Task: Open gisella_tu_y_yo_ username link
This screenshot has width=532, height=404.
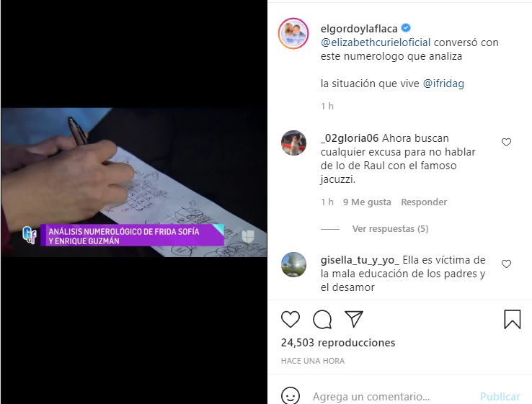Action: click(x=360, y=260)
